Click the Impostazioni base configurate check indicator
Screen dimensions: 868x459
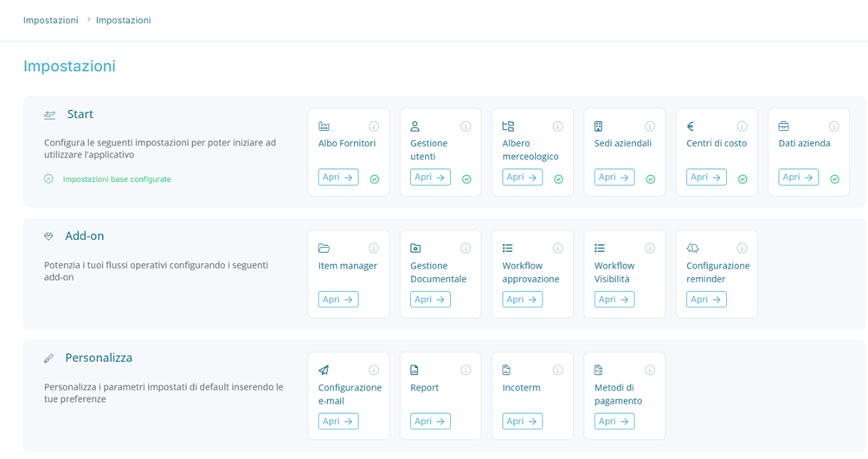pyautogui.click(x=49, y=179)
